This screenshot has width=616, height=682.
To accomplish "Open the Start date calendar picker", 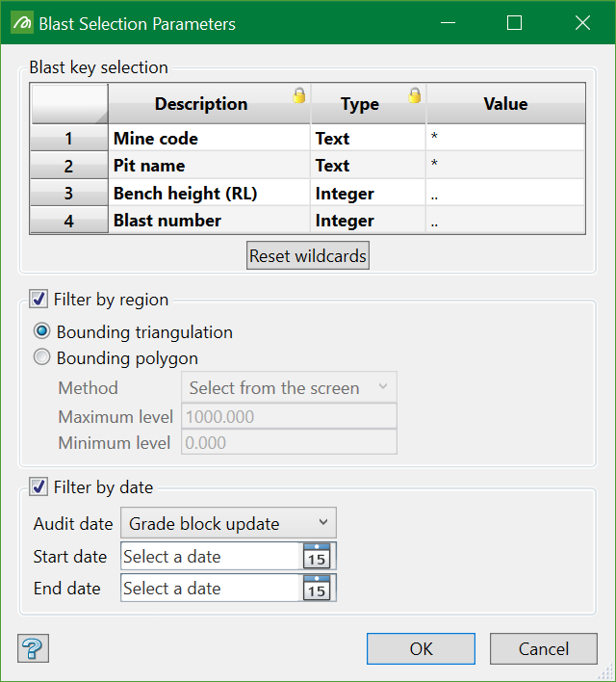I will click(317, 557).
